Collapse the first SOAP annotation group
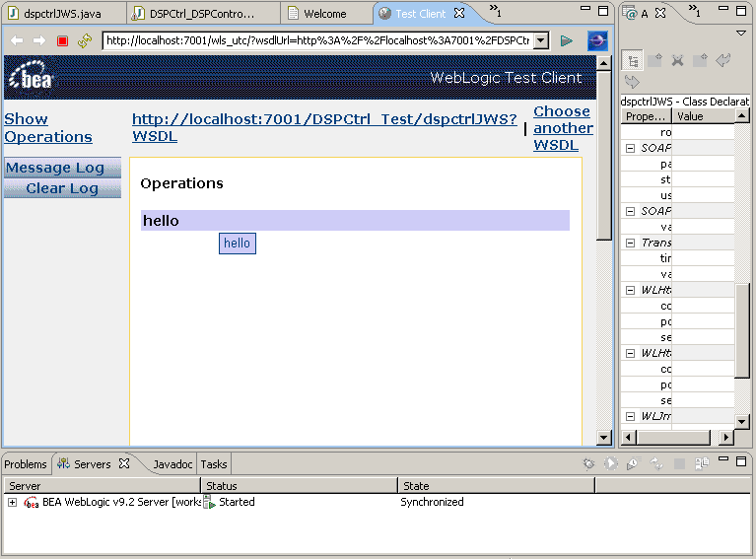The width and height of the screenshot is (756, 559). coord(630,148)
